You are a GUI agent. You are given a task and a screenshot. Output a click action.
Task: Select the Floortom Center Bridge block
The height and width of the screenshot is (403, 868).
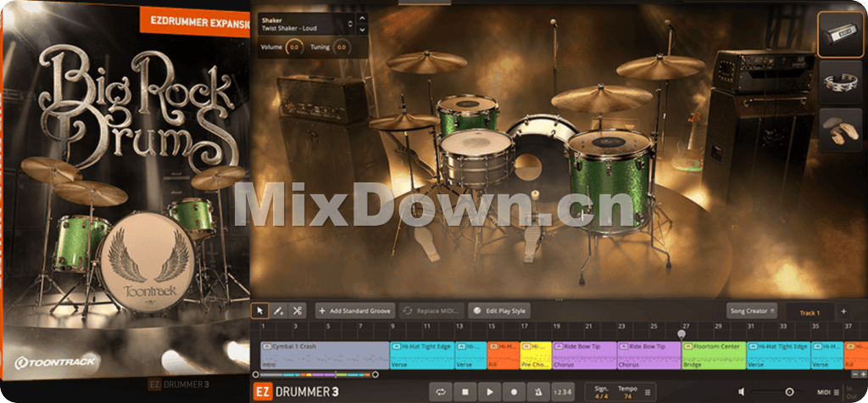(x=714, y=355)
